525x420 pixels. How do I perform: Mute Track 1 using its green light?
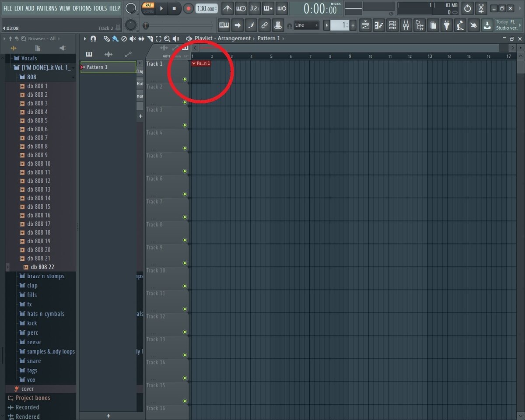click(x=185, y=80)
